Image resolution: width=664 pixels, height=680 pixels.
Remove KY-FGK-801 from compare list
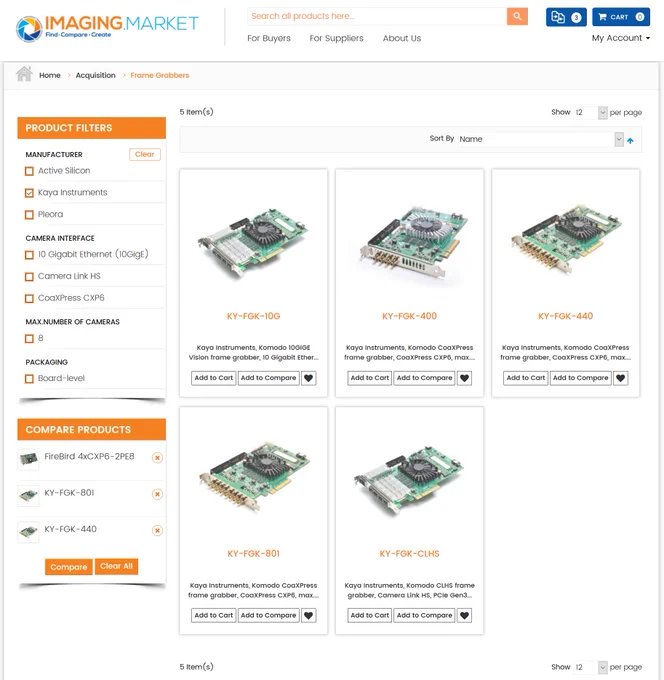click(157, 494)
